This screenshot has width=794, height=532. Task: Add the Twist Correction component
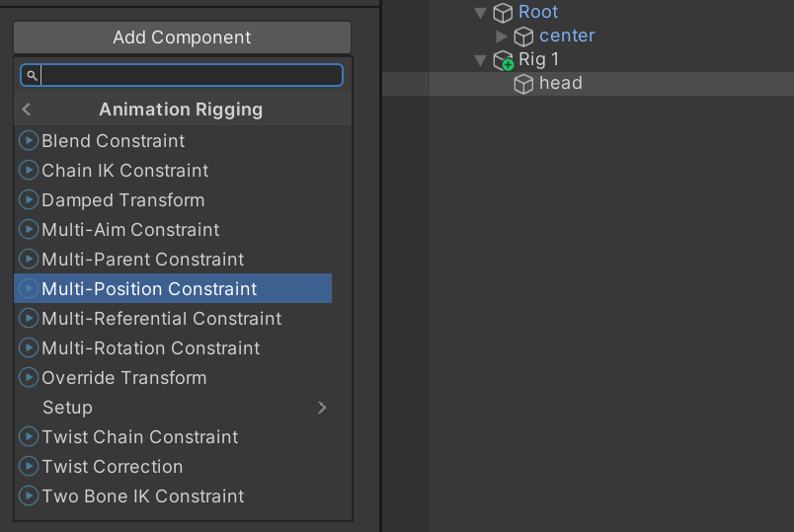click(112, 467)
